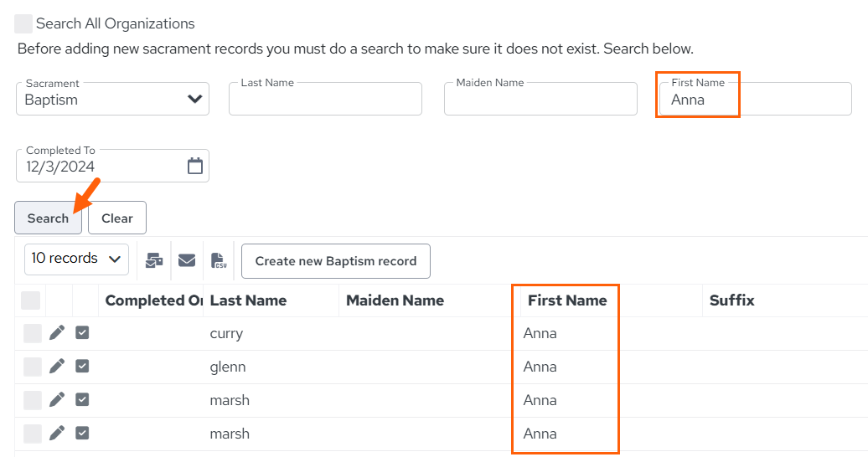
Task: Open the Sacrament Baptism dropdown
Action: (113, 99)
